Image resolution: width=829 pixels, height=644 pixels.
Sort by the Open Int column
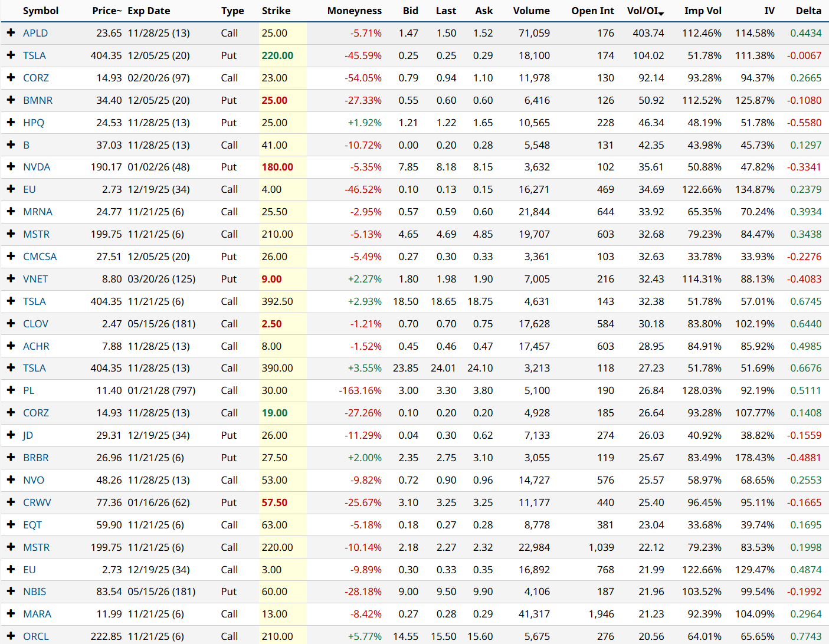point(592,10)
